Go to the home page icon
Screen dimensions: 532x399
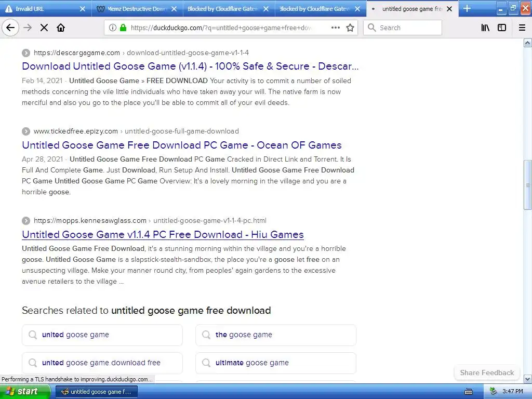[61, 28]
